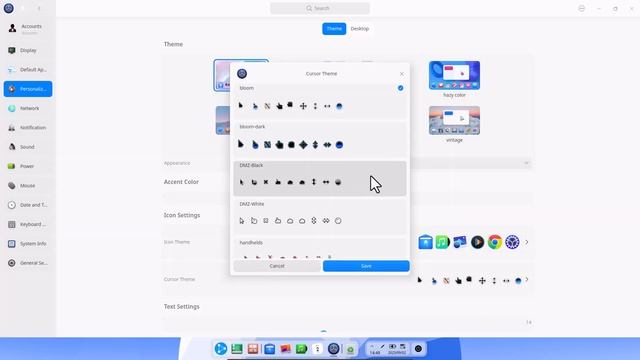The height and width of the screenshot is (360, 640).
Task: Select the handhelds cursor theme
Action: click(320, 248)
